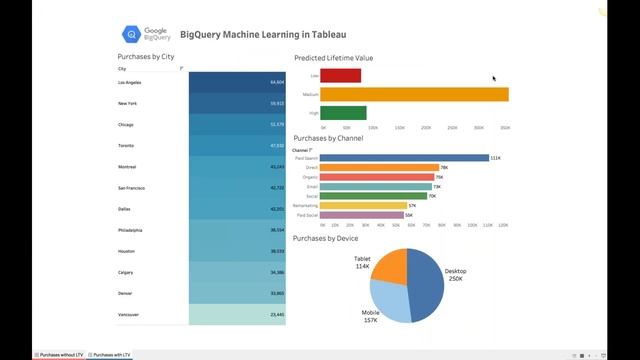Click the 'Medium' axis label in Lifetime Value chart
Viewport: 640px width, 360px height.
[311, 94]
